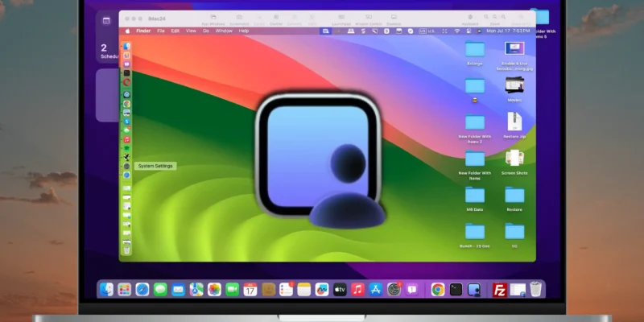Open Launchpad in the bottom Dock
The image size is (644, 322).
pyautogui.click(x=125, y=290)
